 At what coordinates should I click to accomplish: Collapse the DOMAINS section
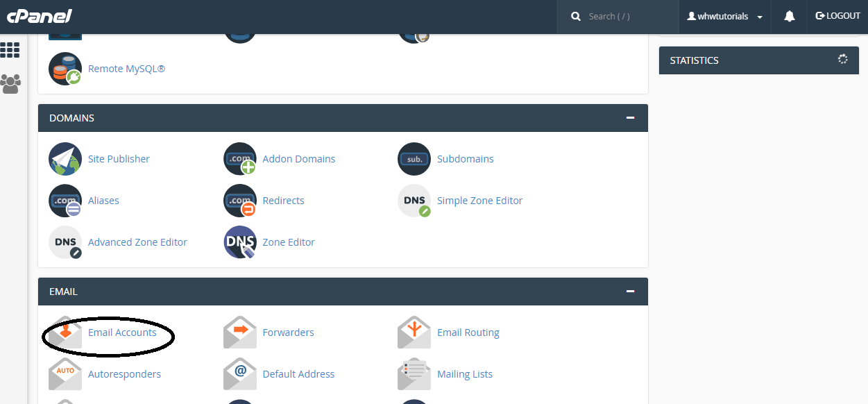631,118
